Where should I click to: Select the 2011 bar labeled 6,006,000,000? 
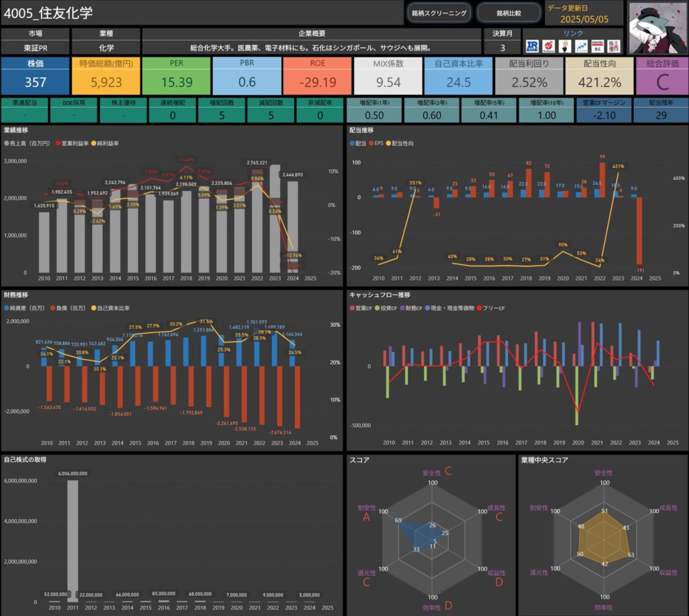tap(73, 541)
